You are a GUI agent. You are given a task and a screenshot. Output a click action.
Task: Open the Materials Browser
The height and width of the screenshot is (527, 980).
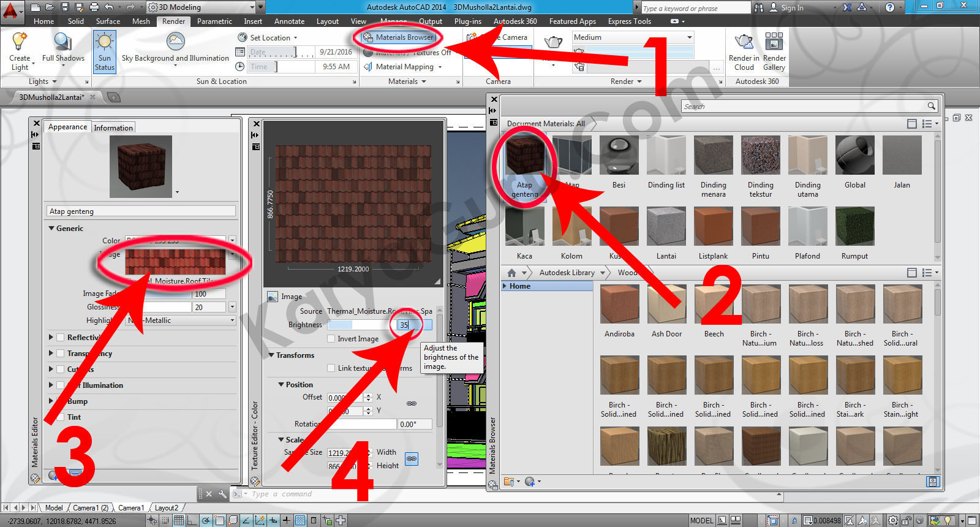click(398, 37)
